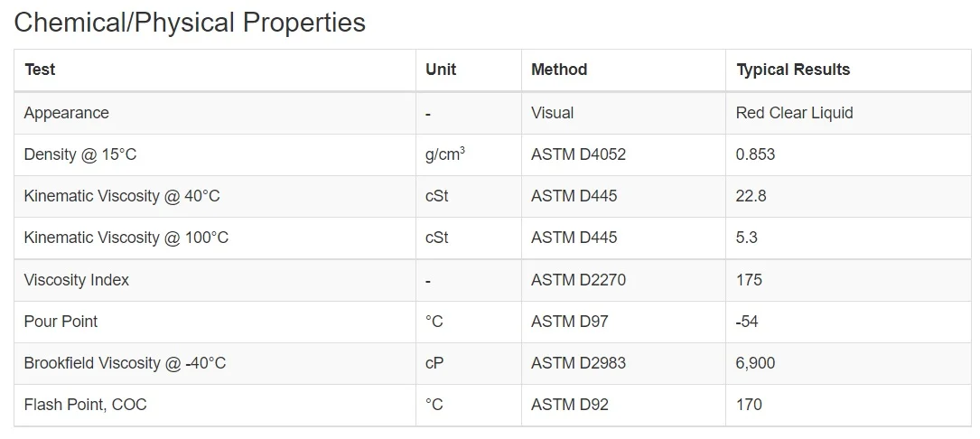
Task: Click the Density @ 15°C cell
Action: [x=80, y=154]
